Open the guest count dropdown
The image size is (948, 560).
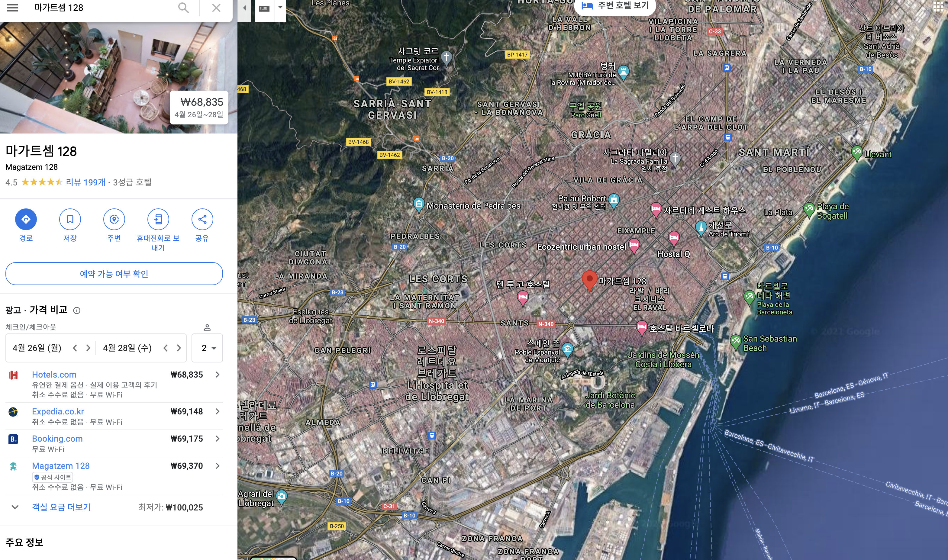click(207, 348)
